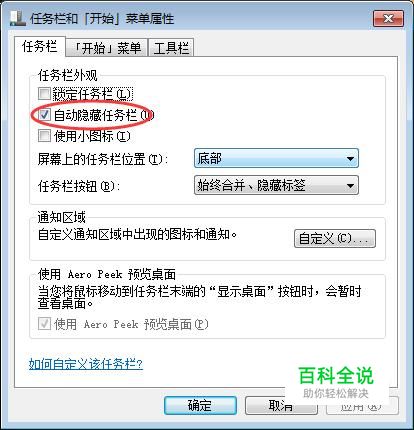Check the 锁定任务栏 checkbox
The height and width of the screenshot is (430, 414).
click(44, 94)
